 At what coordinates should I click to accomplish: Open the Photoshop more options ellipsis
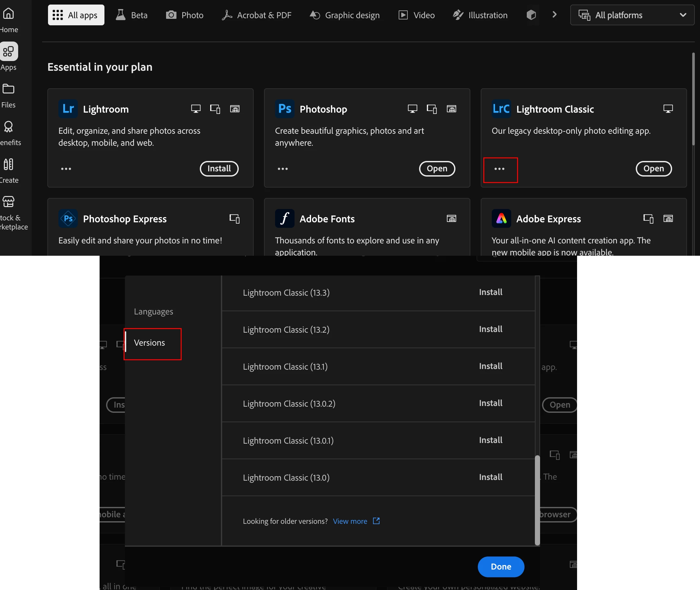click(283, 169)
